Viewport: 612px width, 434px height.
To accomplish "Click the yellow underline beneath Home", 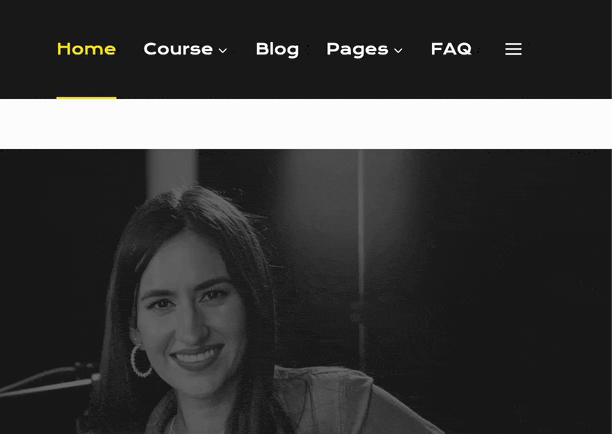I will (x=86, y=98).
